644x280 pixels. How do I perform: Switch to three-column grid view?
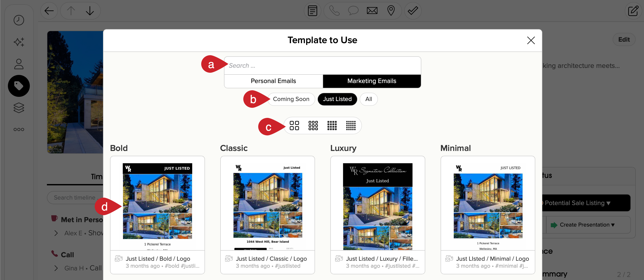tap(313, 126)
